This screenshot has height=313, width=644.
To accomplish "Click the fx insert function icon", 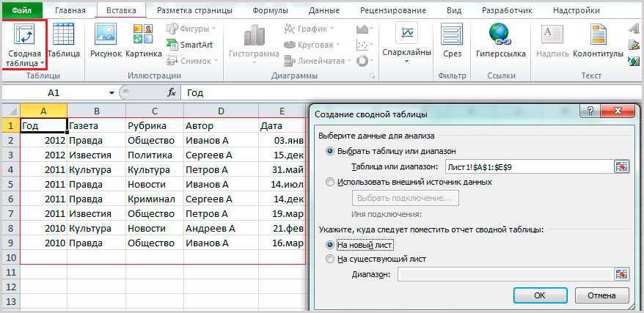I will (x=172, y=93).
